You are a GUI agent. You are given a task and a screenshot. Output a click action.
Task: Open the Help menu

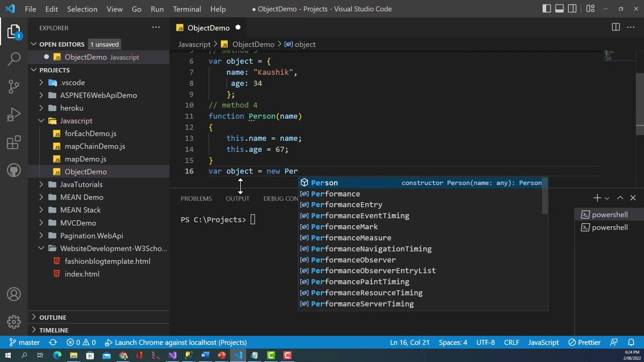pyautogui.click(x=218, y=9)
